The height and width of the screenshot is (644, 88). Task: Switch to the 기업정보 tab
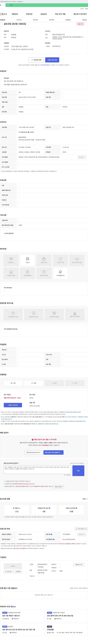point(84,20)
